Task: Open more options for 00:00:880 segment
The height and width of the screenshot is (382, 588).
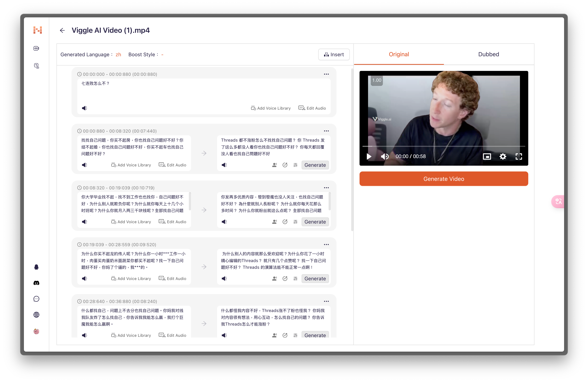Action: (x=326, y=131)
